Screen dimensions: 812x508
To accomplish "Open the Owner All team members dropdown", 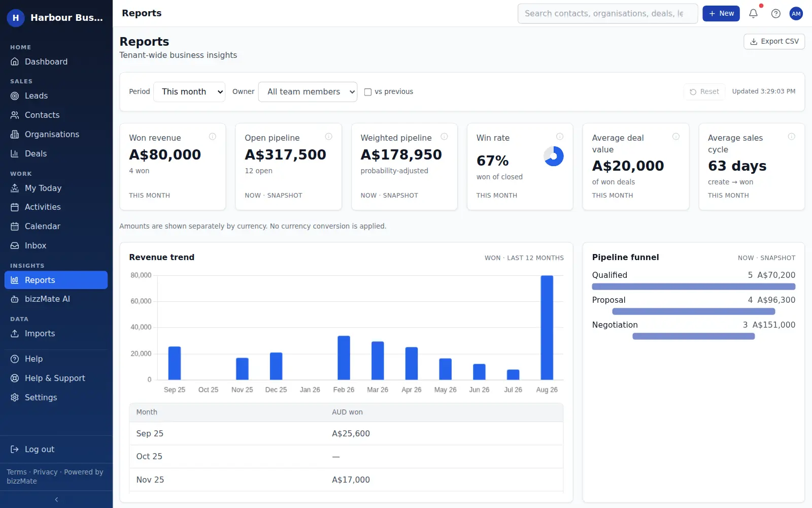I will [308, 92].
